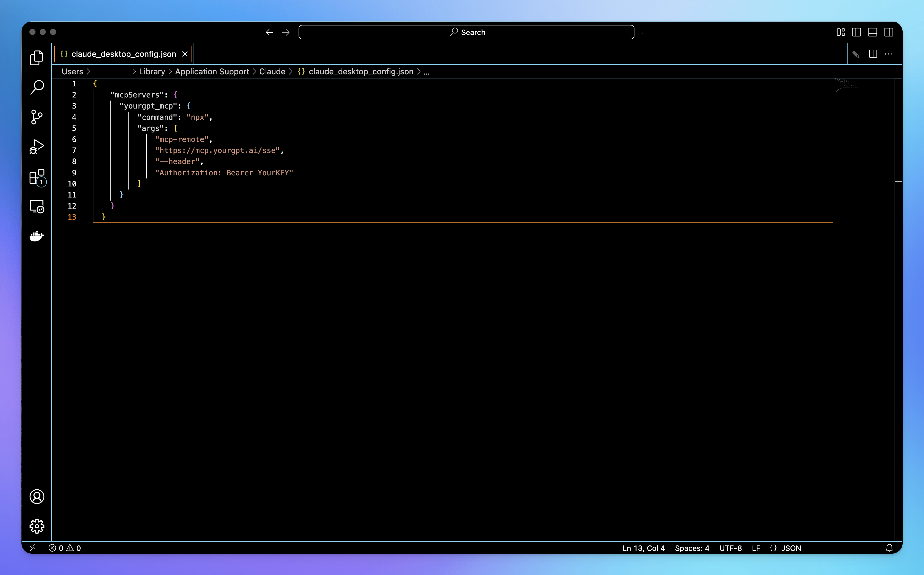Click the Application Support breadcrumb item
924x575 pixels.
[212, 71]
